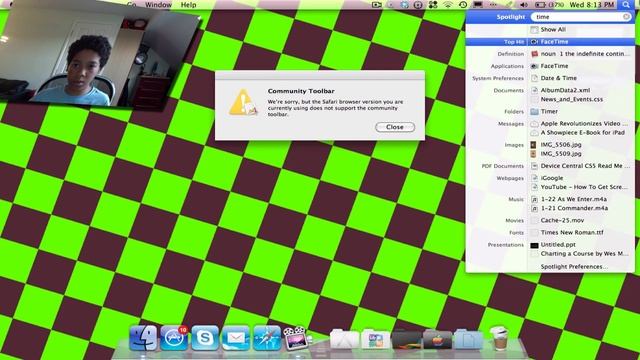Open the Help menu

pos(189,5)
